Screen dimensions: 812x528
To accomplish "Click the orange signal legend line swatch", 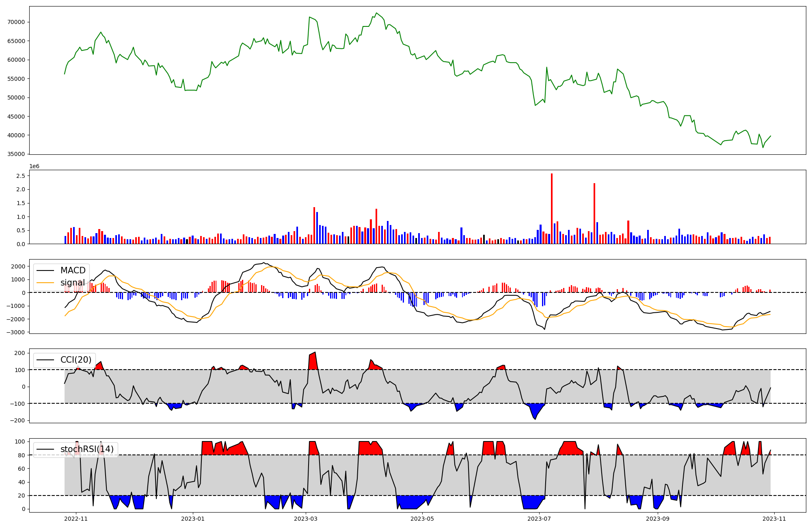I will pos(45,283).
